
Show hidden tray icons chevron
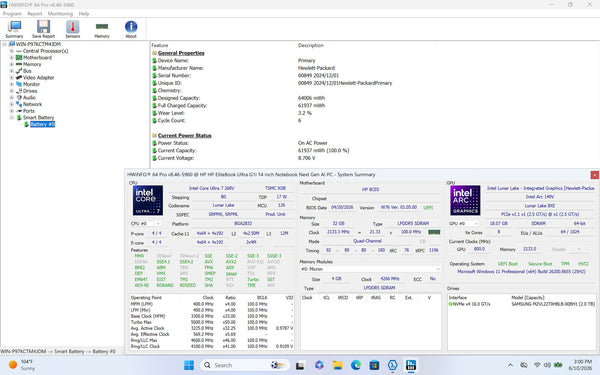pyautogui.click(x=510, y=365)
